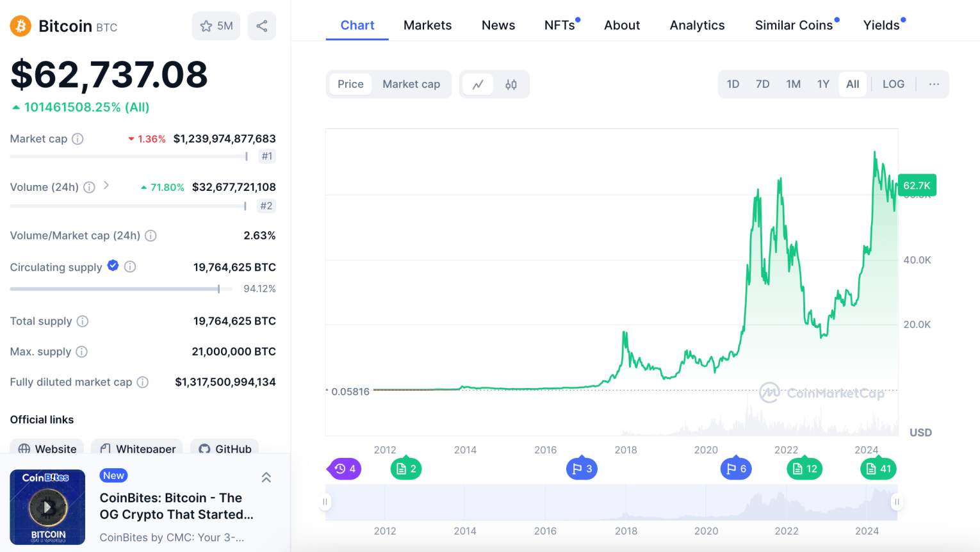This screenshot has height=552, width=980.
Task: Click the green news marker 2
Action: pos(406,469)
